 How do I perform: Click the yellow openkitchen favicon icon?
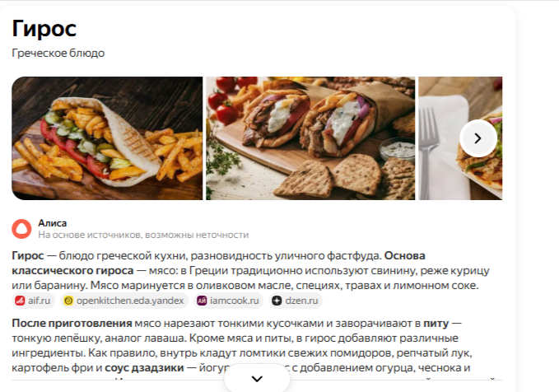coord(68,301)
